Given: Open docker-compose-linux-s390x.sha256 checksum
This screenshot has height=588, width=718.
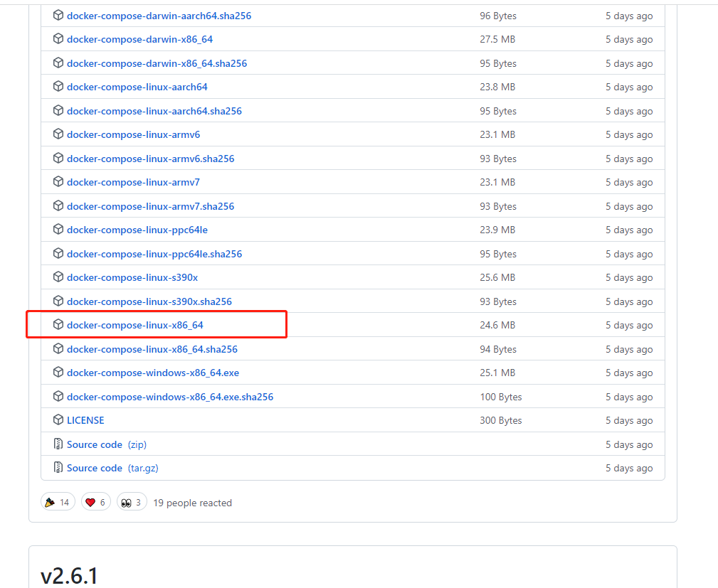Looking at the screenshot, I should 149,301.
